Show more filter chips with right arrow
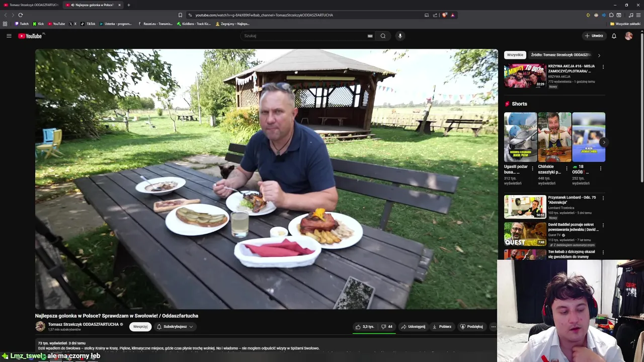The image size is (644, 362). (x=599, y=55)
